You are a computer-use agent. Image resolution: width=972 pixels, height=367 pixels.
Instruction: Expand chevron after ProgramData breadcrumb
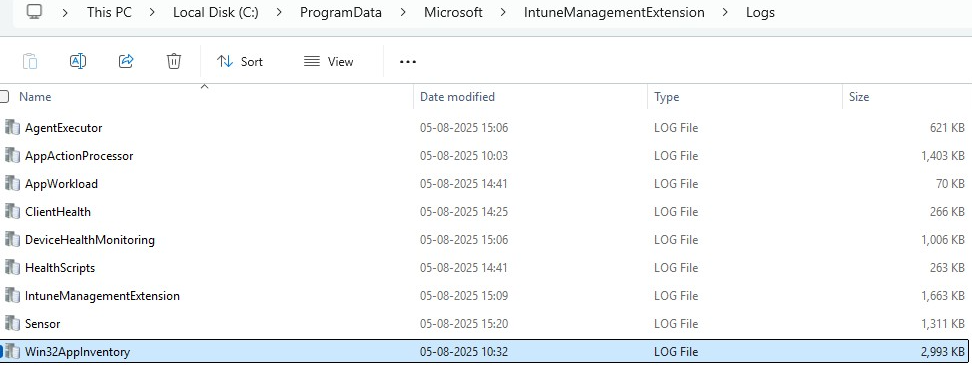404,12
